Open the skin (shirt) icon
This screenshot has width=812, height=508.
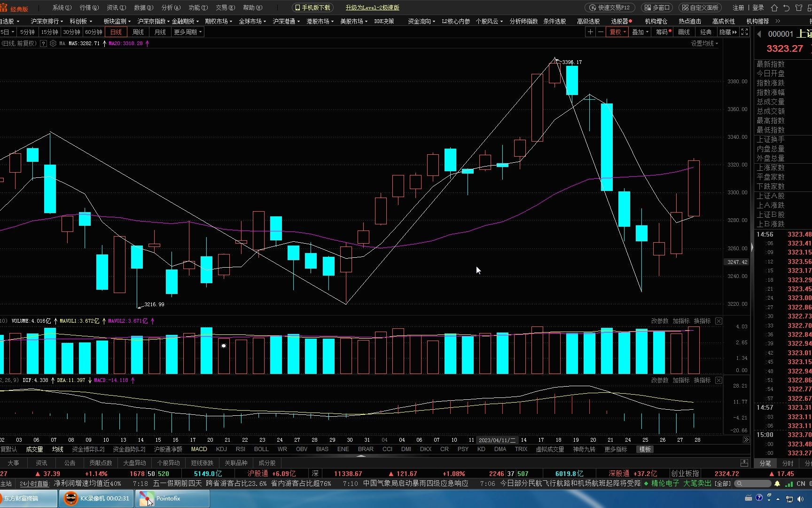point(799,8)
